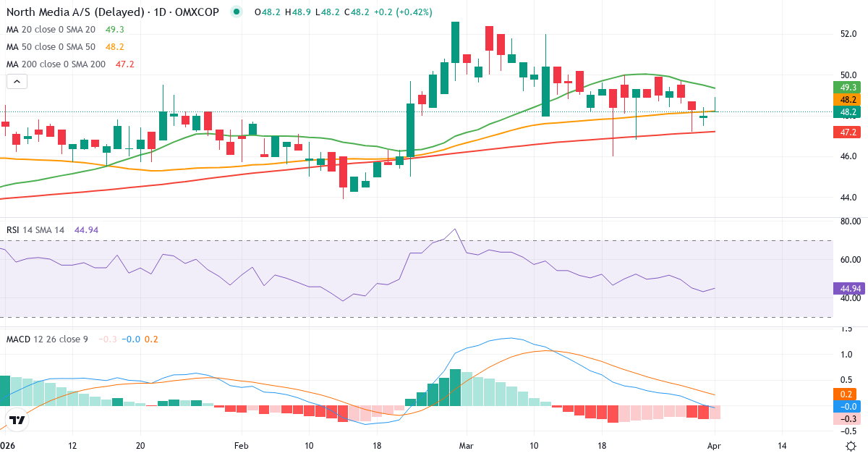Open chart settings with the gear icon
Viewport: 868px width, 456px height.
tap(851, 447)
